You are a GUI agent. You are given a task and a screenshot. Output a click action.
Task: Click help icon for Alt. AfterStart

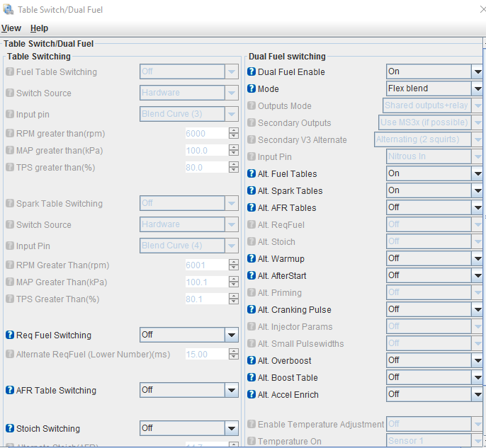(252, 275)
